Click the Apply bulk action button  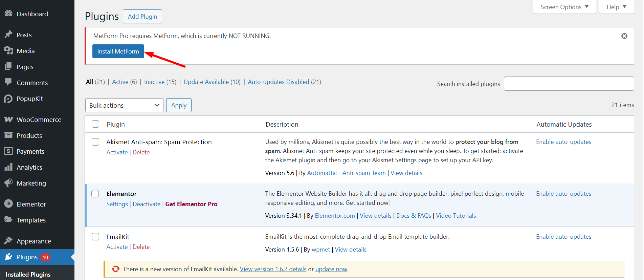tap(179, 105)
